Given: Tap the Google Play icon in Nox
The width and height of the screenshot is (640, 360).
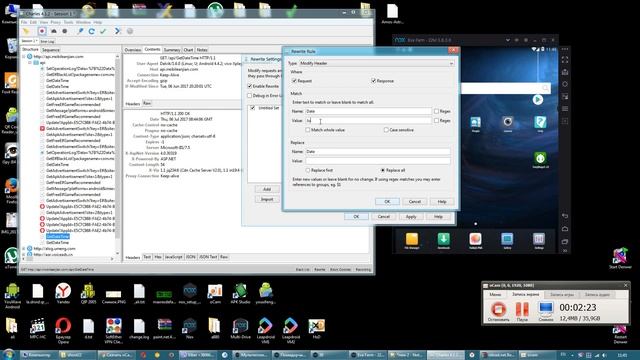Looking at the screenshot, I should pos(538,100).
